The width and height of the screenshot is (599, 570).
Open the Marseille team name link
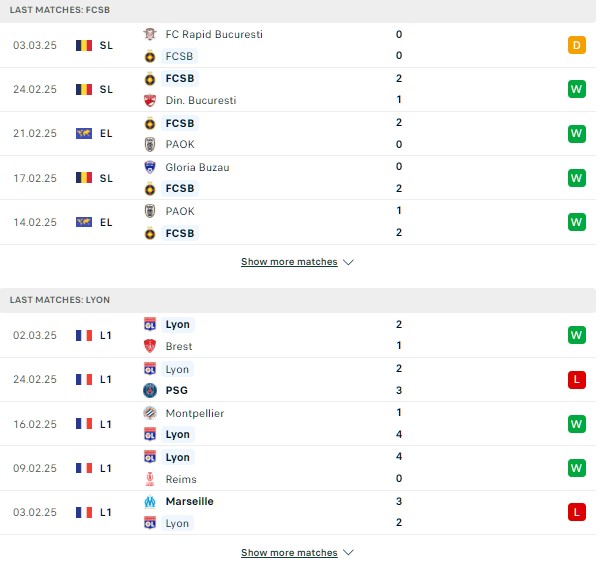(189, 501)
